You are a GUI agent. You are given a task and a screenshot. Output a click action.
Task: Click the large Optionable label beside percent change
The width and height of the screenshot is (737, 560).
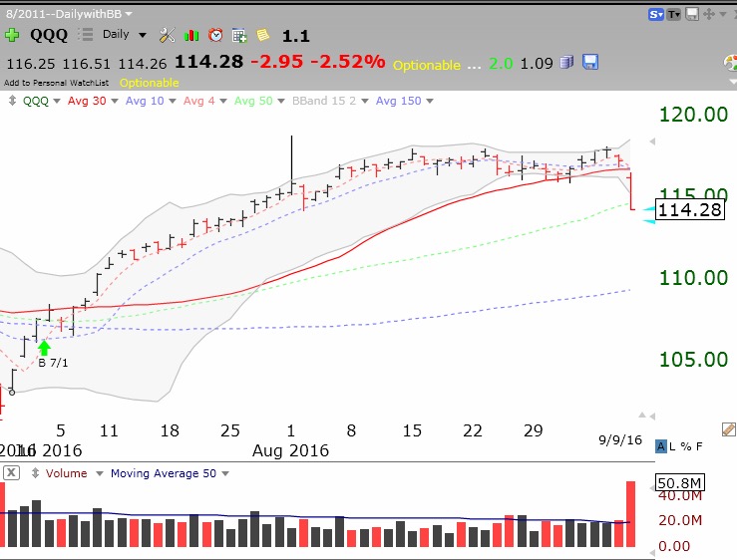pyautogui.click(x=426, y=65)
